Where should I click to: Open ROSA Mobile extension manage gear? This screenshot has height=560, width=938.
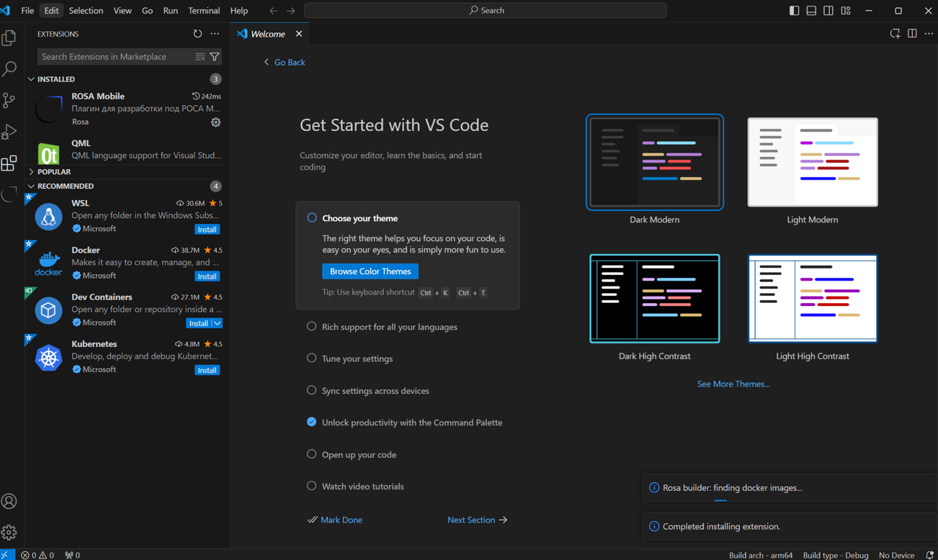215,122
